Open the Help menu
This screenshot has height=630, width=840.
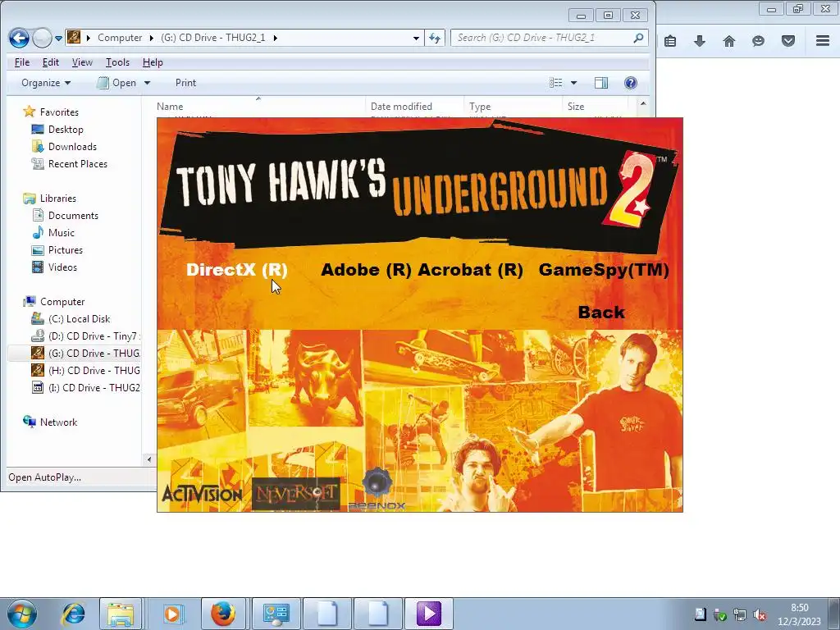pos(153,62)
